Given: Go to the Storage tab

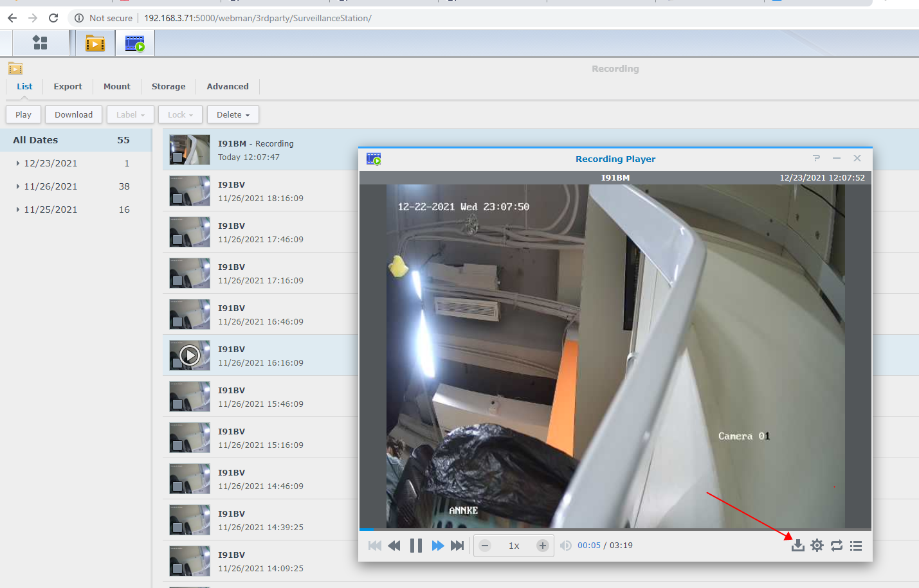Looking at the screenshot, I should pos(168,86).
